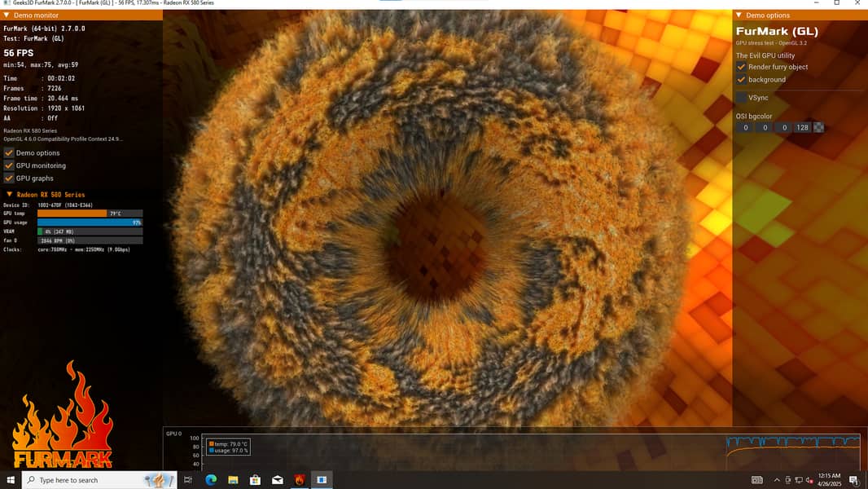
Task: Click the 56 FPS readout
Action: point(18,53)
